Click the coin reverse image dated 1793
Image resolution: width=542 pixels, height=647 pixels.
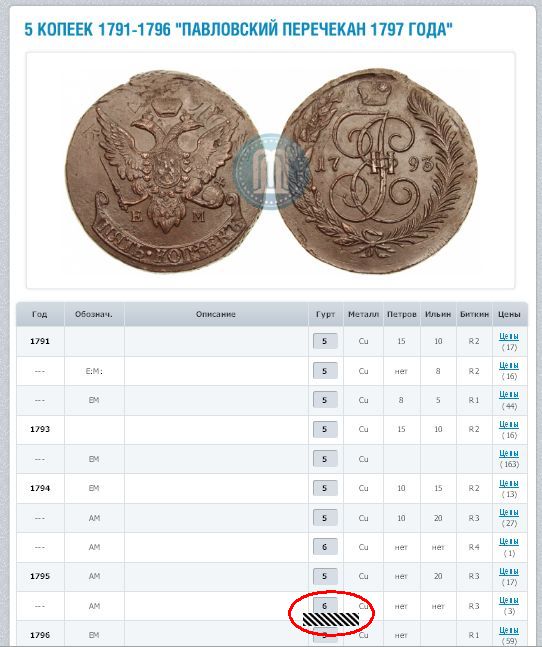point(376,170)
